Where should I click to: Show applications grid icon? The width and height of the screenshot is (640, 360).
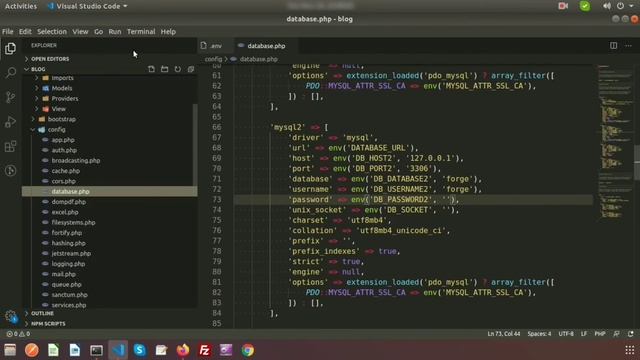point(630,350)
